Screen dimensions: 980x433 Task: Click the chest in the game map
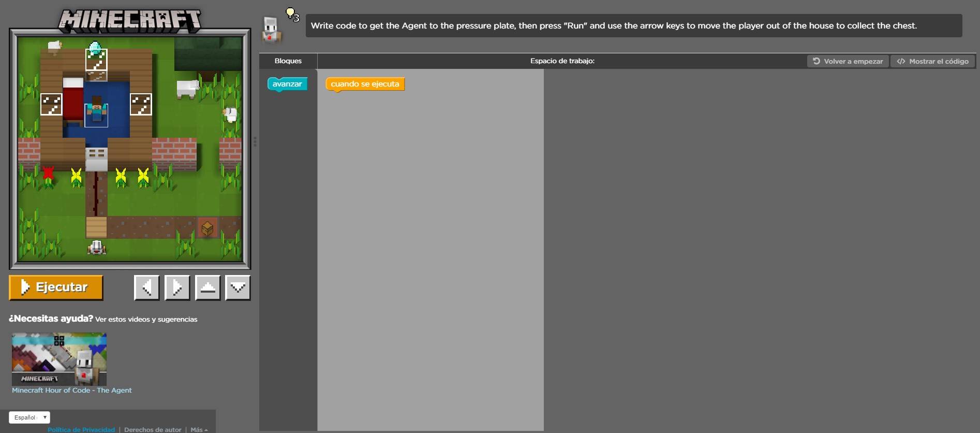[x=207, y=228]
